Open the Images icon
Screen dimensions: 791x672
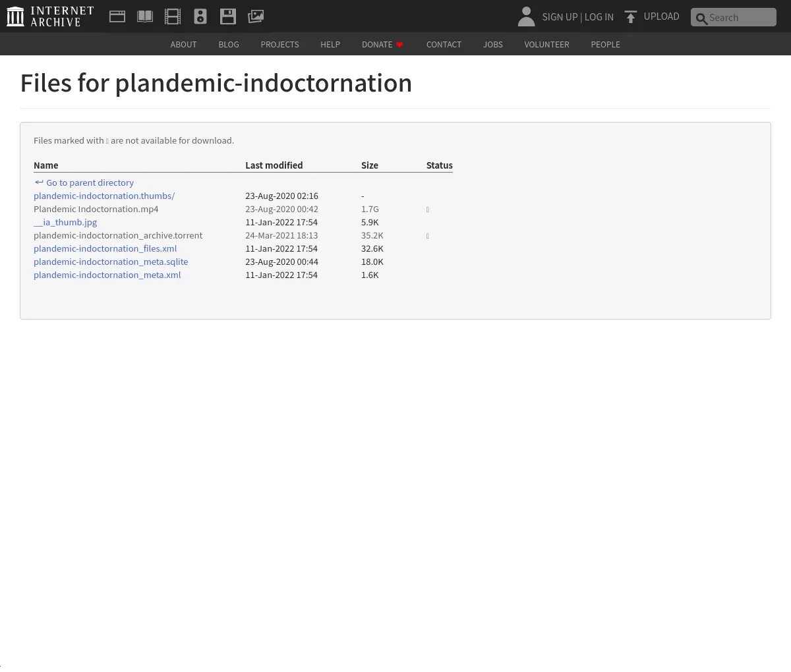256,16
